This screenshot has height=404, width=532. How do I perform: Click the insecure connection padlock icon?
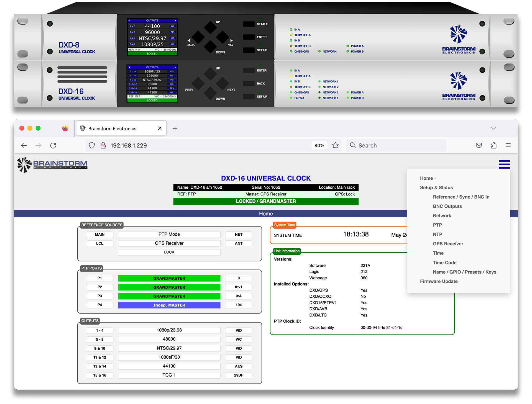coord(103,145)
